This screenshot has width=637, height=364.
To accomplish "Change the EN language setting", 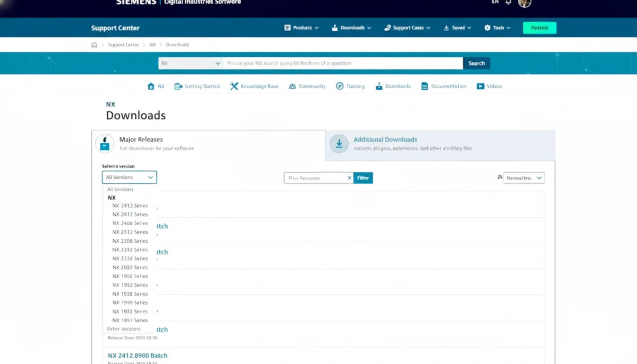I will pos(495,2).
